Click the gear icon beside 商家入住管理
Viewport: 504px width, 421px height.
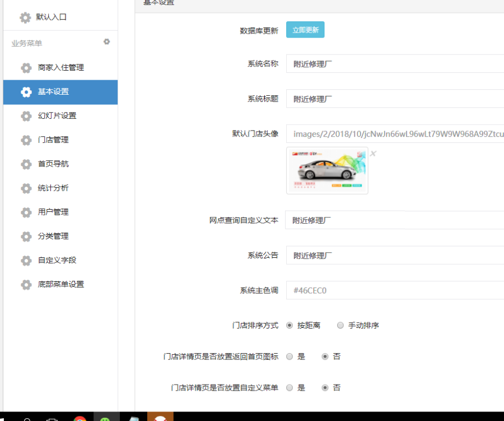26,68
